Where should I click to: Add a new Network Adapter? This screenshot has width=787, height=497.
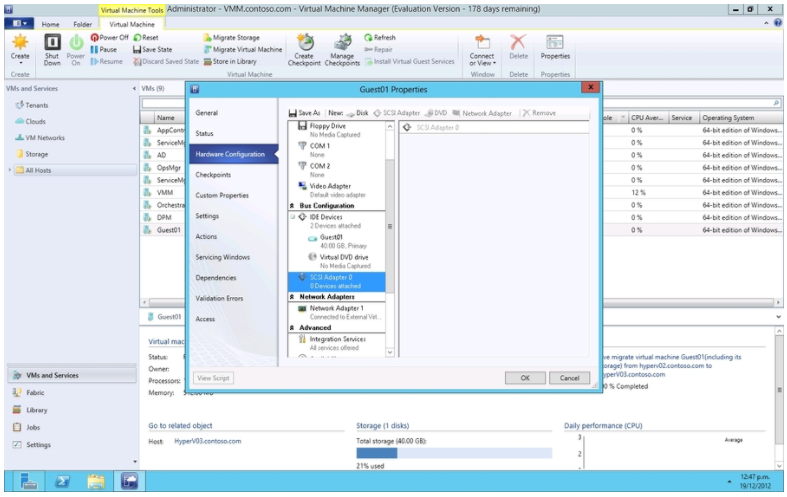point(482,113)
